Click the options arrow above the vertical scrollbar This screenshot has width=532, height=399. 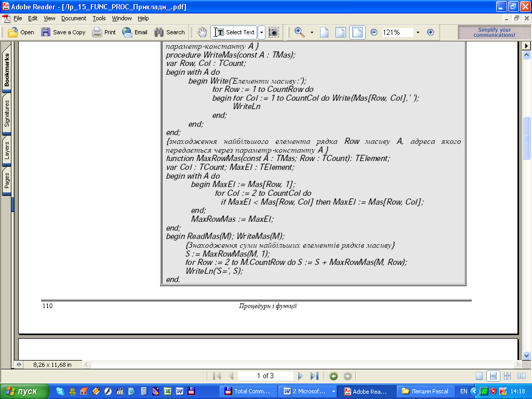[x=527, y=46]
